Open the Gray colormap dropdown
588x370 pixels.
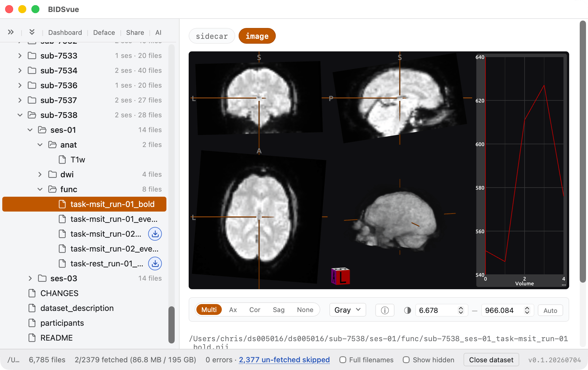point(348,310)
